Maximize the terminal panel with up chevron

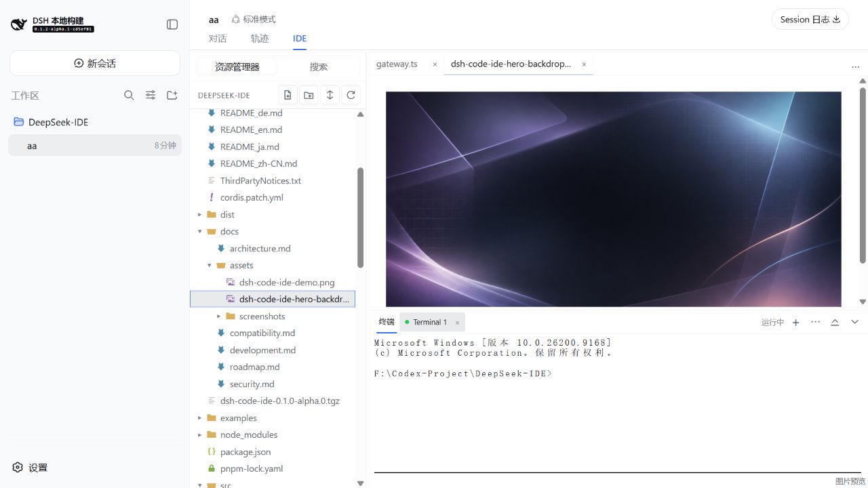pos(835,323)
